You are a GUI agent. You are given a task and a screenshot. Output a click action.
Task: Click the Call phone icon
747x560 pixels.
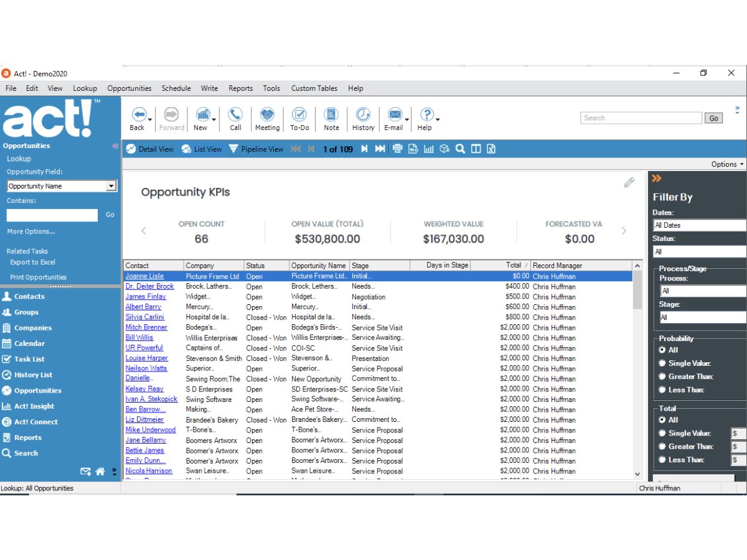pos(235,114)
